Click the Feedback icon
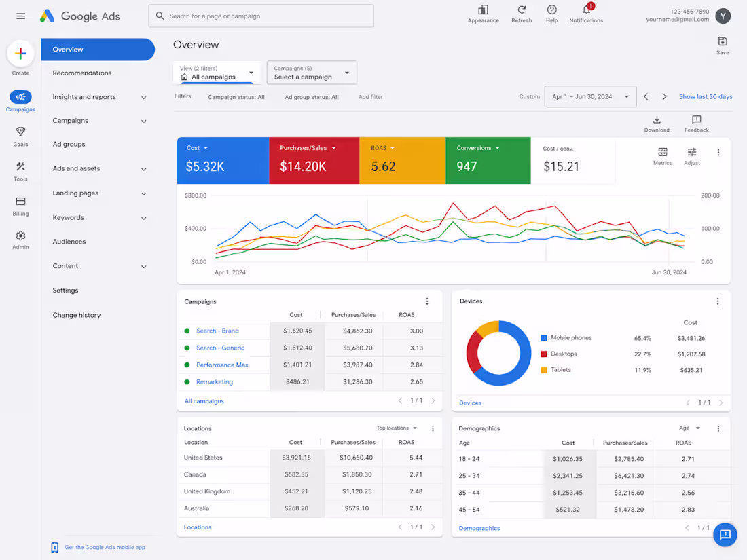This screenshot has height=560, width=747. [x=697, y=119]
